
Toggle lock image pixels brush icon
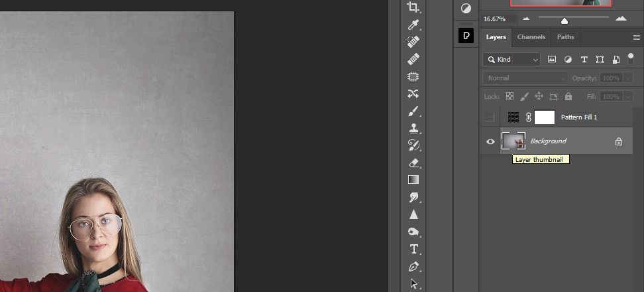tap(525, 96)
